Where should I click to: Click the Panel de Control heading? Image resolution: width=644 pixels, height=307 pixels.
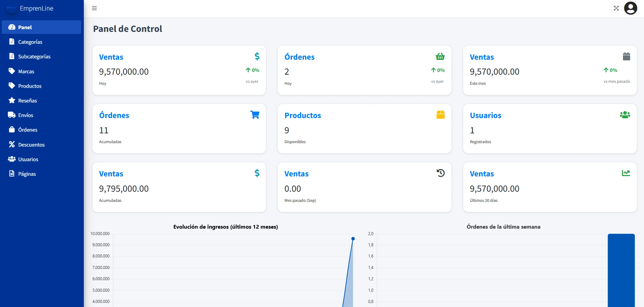tap(128, 29)
